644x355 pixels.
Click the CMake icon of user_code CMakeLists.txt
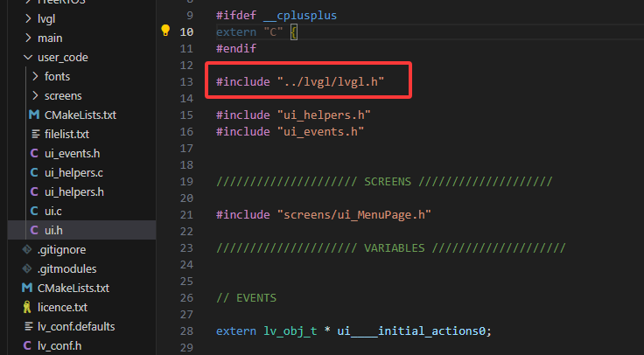click(x=34, y=115)
